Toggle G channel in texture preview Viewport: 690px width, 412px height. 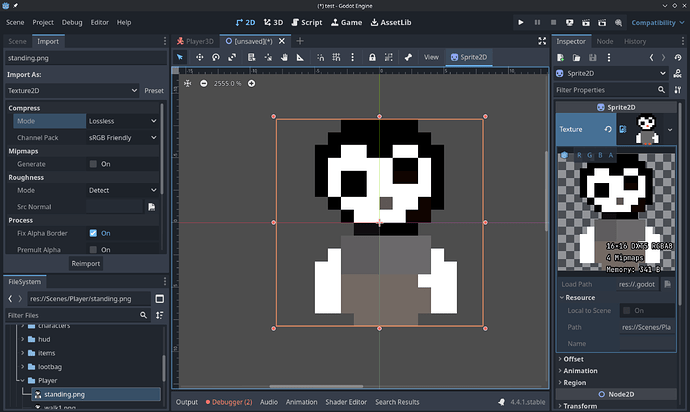click(590, 155)
